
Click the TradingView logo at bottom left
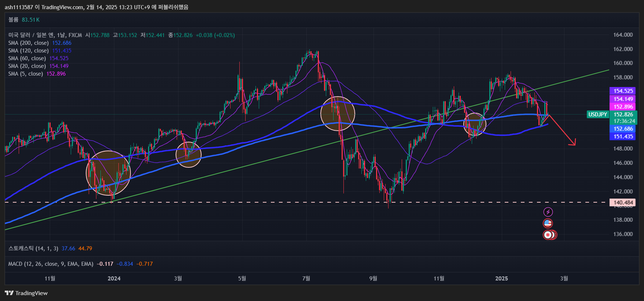[26, 293]
